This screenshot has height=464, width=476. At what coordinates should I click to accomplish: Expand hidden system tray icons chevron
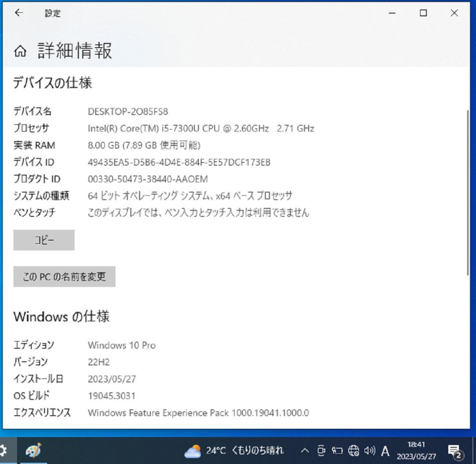305,451
